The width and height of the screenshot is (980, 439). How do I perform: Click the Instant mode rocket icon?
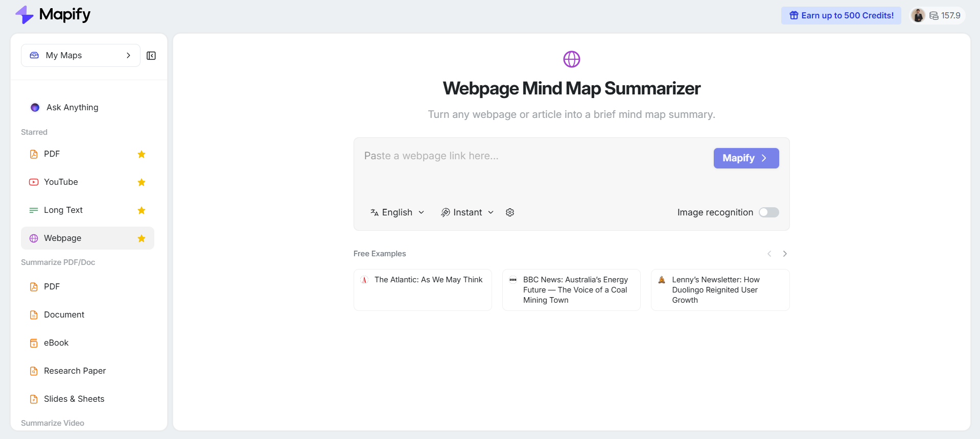pyautogui.click(x=446, y=212)
